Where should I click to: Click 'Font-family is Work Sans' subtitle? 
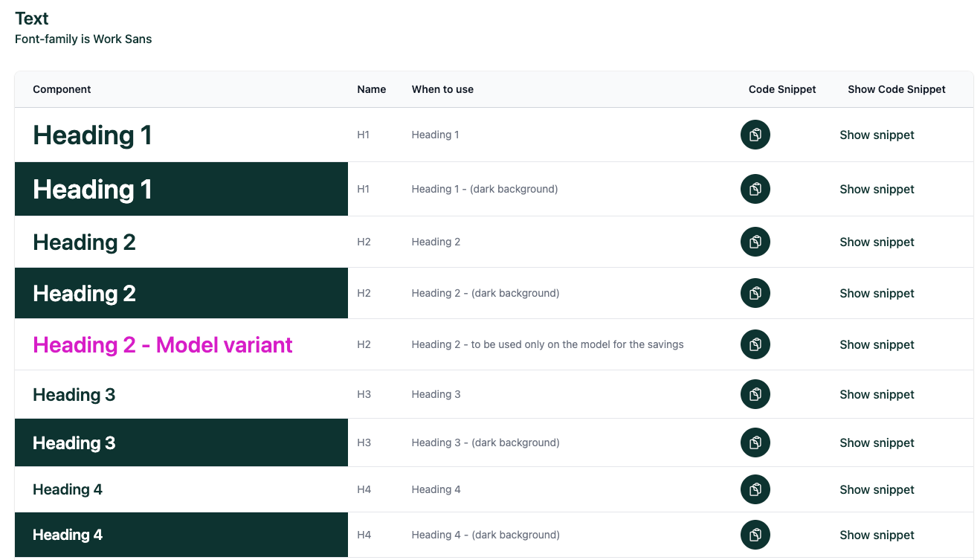coord(83,39)
